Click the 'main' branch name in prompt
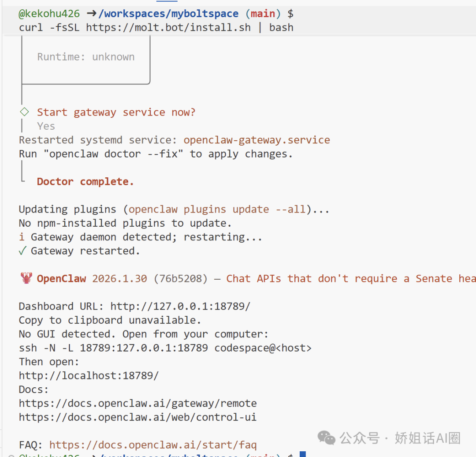476x457 pixels. tap(263, 14)
